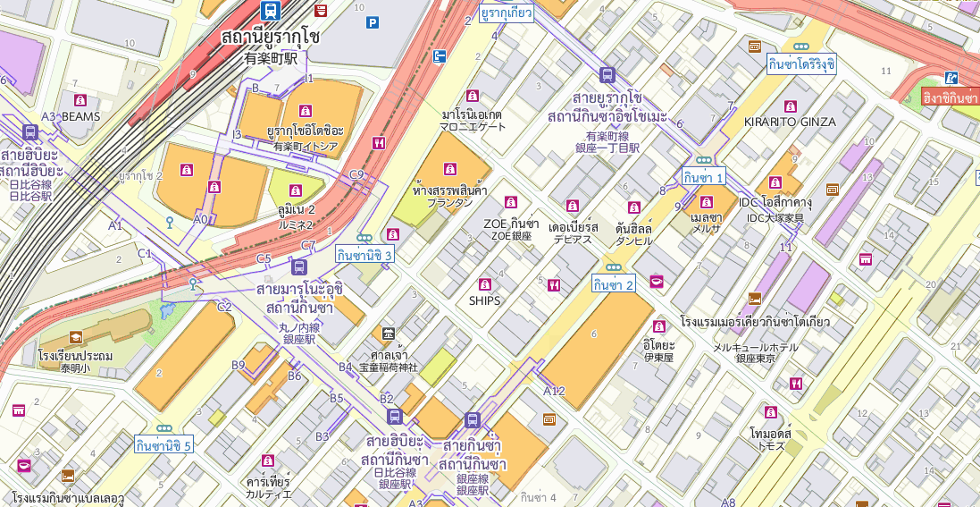Click bus stop icon above กินซ่า 1
The image size is (980, 507).
704,160
